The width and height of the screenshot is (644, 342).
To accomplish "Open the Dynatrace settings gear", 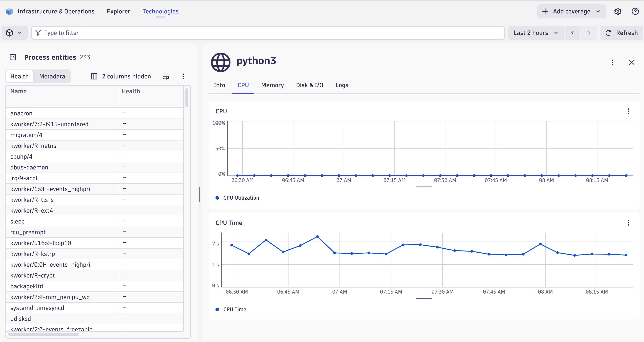I will pyautogui.click(x=618, y=11).
